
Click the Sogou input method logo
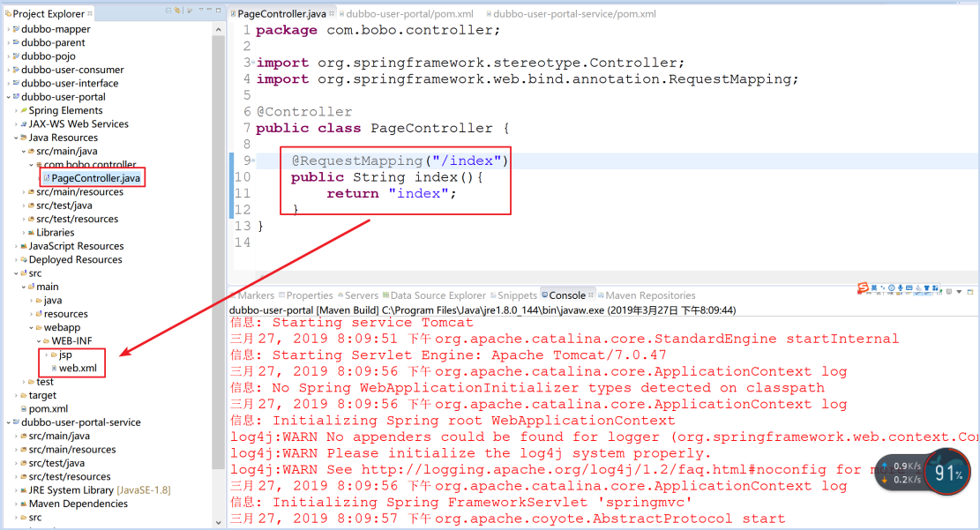[x=864, y=287]
